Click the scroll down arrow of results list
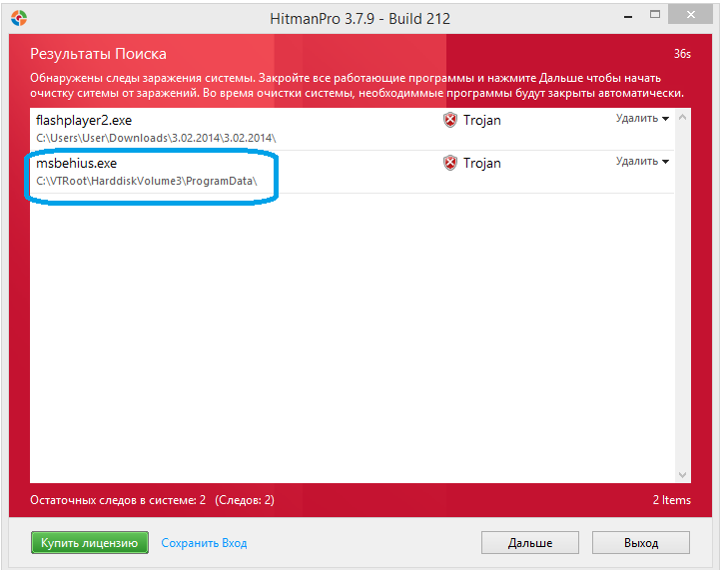Screen dimensions: 728x570 [x=682, y=474]
